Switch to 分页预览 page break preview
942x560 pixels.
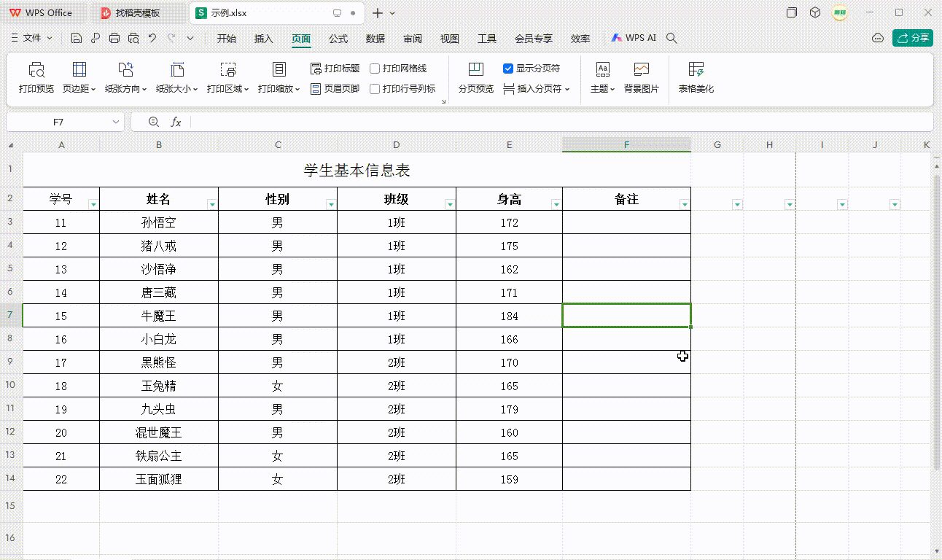[x=476, y=78]
